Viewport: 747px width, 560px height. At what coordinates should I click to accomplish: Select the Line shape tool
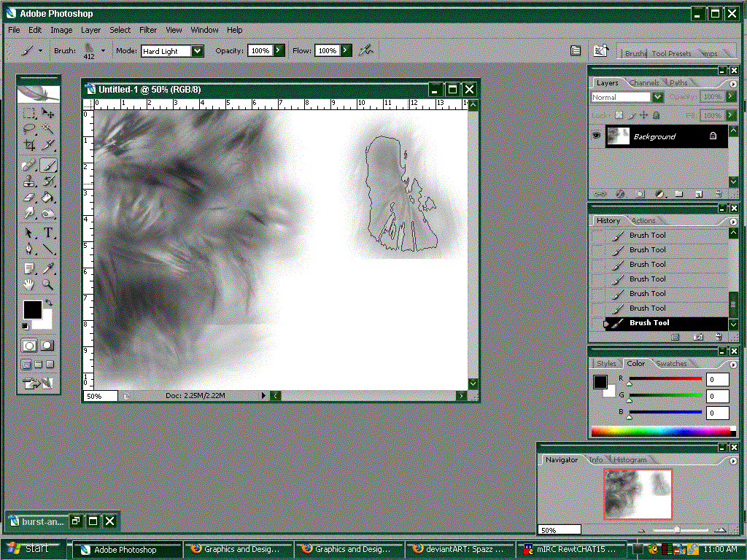click(x=47, y=249)
